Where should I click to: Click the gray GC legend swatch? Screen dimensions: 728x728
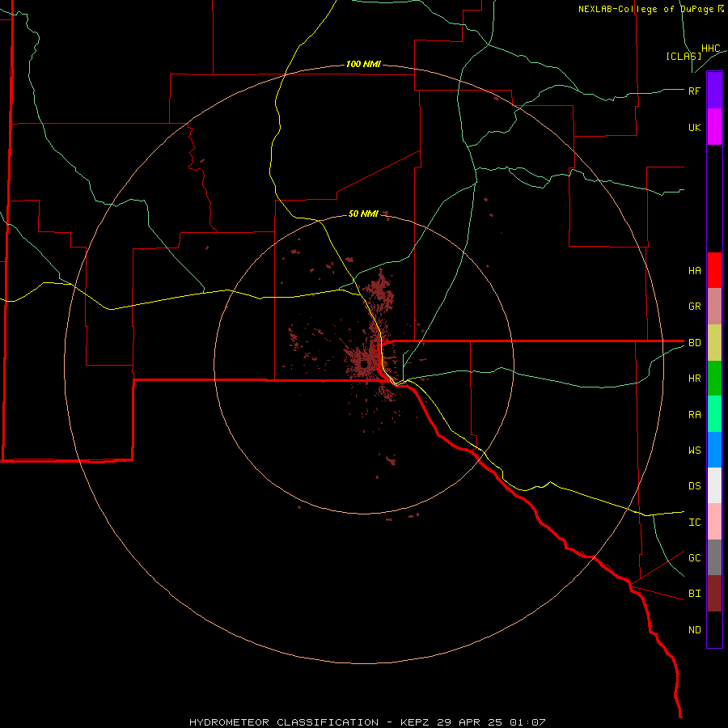[714, 557]
